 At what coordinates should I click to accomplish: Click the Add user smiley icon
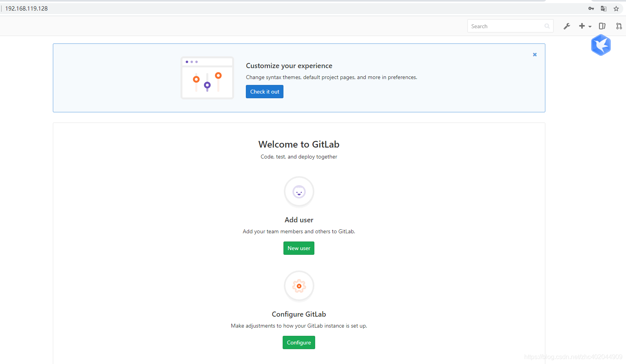[x=299, y=192]
